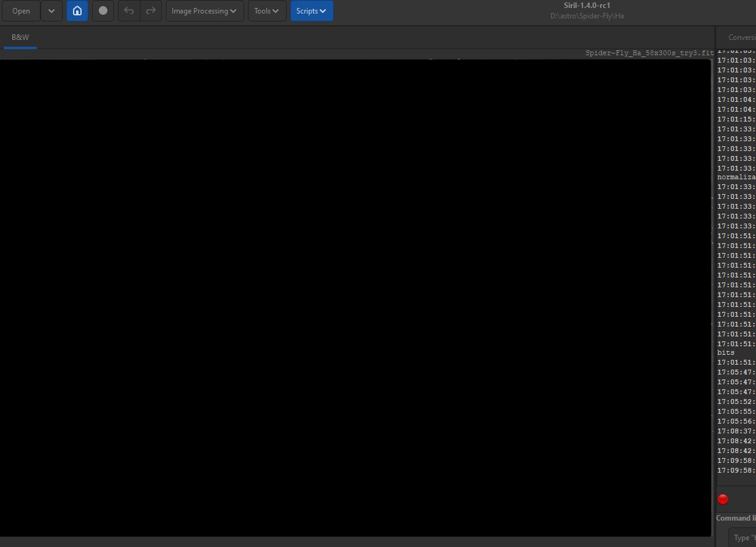The width and height of the screenshot is (756, 547).
Task: Expand the Image Processing menu
Action: (204, 11)
